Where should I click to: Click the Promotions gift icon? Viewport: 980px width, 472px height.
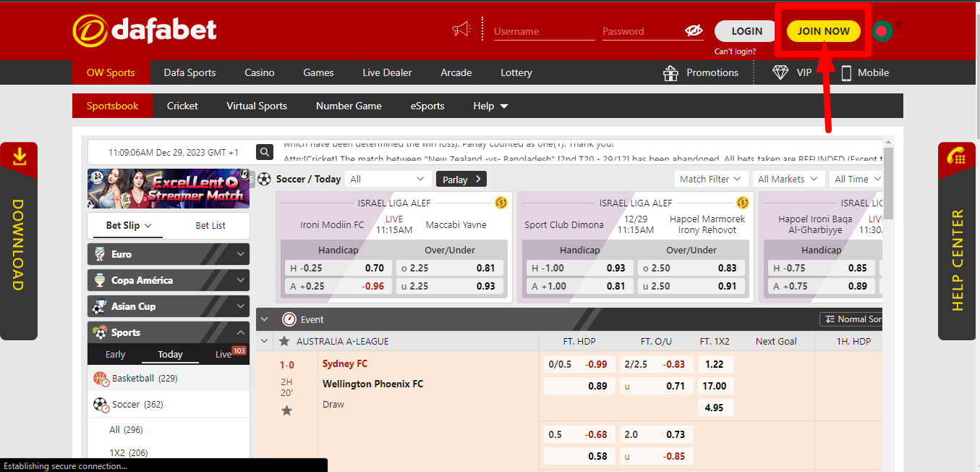click(671, 72)
